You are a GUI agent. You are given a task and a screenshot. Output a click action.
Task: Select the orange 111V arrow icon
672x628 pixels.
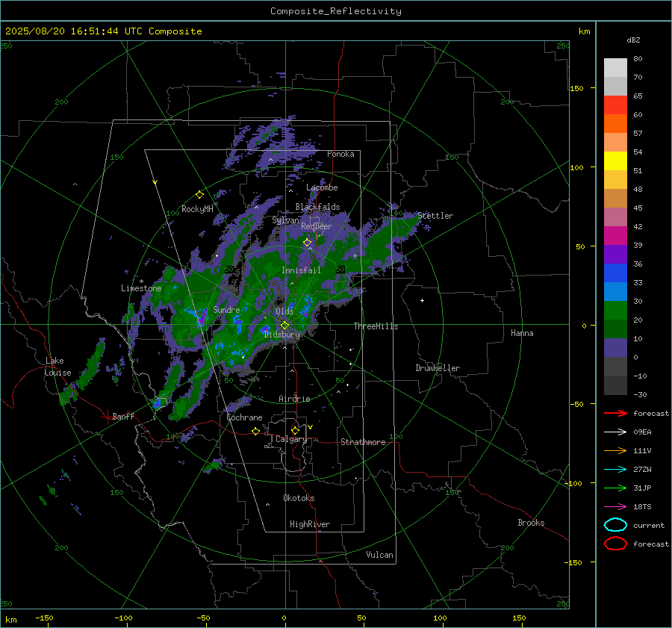coord(615,450)
